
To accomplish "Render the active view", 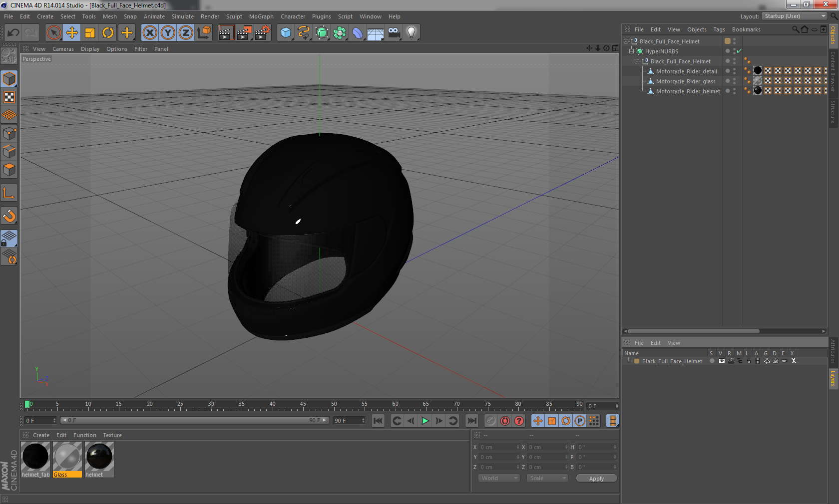I will (226, 33).
